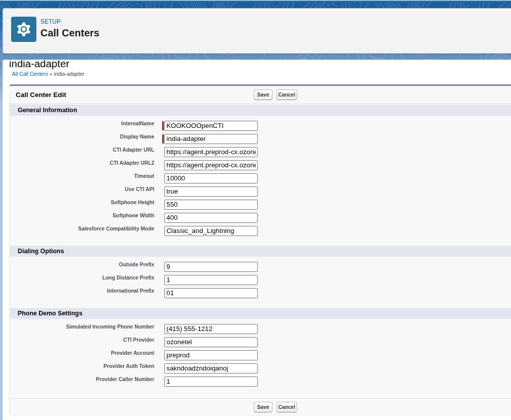Viewport: 511px width, 420px height.
Task: Click the International Prefix label
Action: point(130,291)
